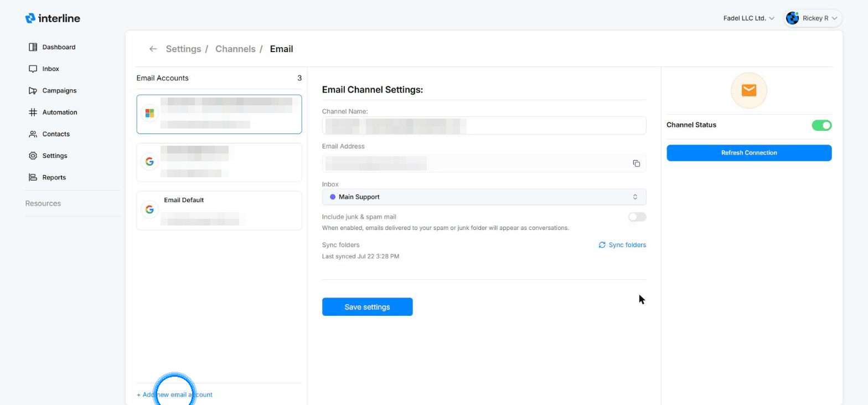Go to Settings breadcrumb
This screenshot has height=405, width=868.
tap(183, 49)
